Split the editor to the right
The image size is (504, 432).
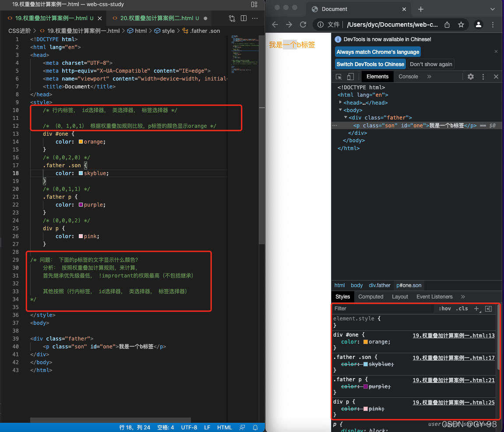(243, 18)
